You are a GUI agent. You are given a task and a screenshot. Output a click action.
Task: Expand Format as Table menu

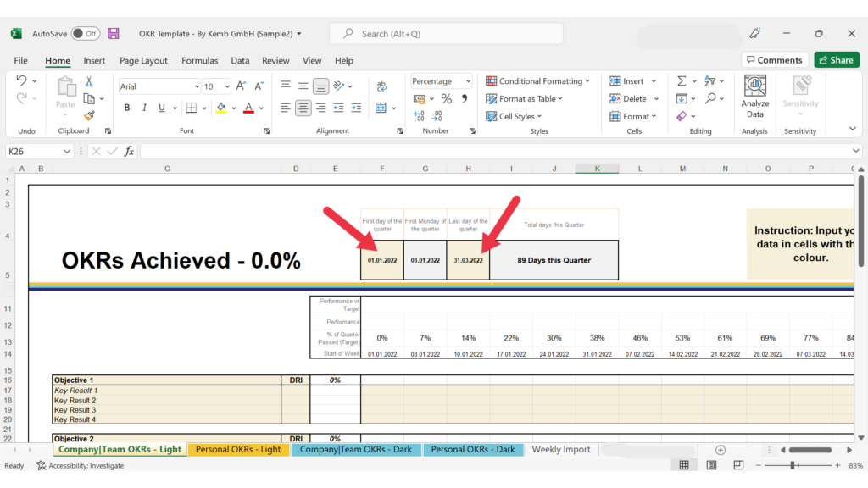[x=524, y=99]
